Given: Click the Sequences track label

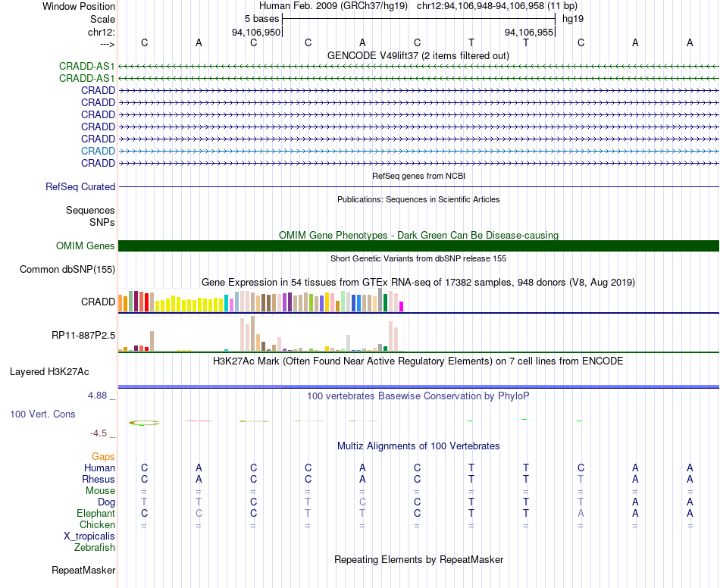Looking at the screenshot, I should (x=90, y=210).
